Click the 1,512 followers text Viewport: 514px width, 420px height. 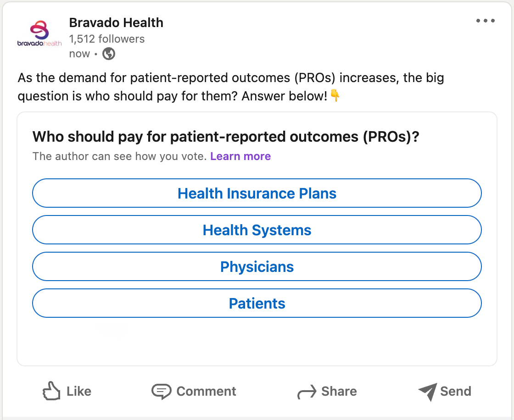(x=106, y=39)
